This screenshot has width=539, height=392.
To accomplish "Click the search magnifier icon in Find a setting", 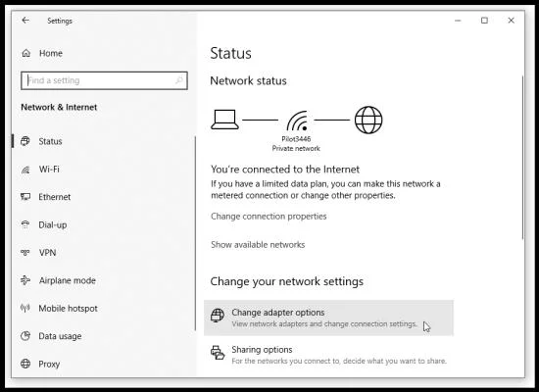I will pyautogui.click(x=178, y=80).
